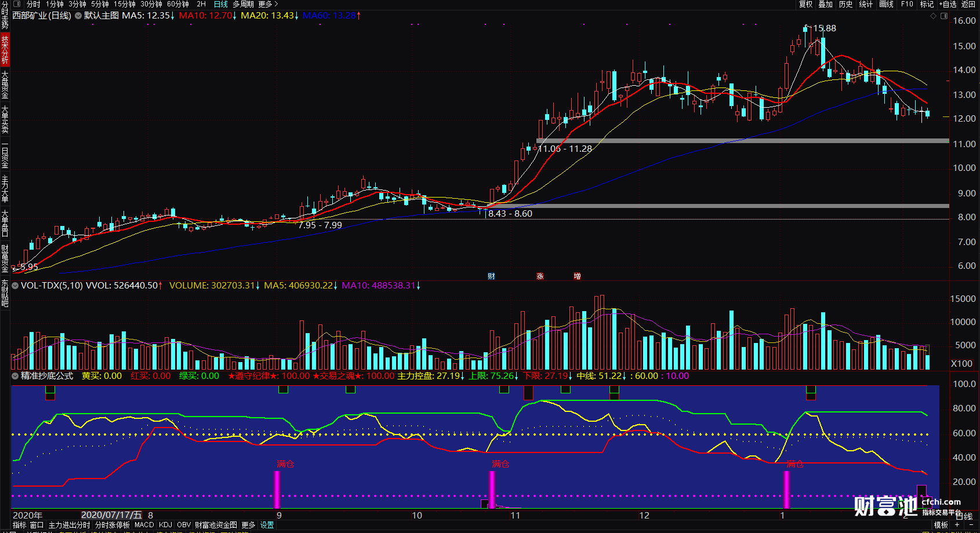
Task: Open F10 company info
Action: point(907,4)
